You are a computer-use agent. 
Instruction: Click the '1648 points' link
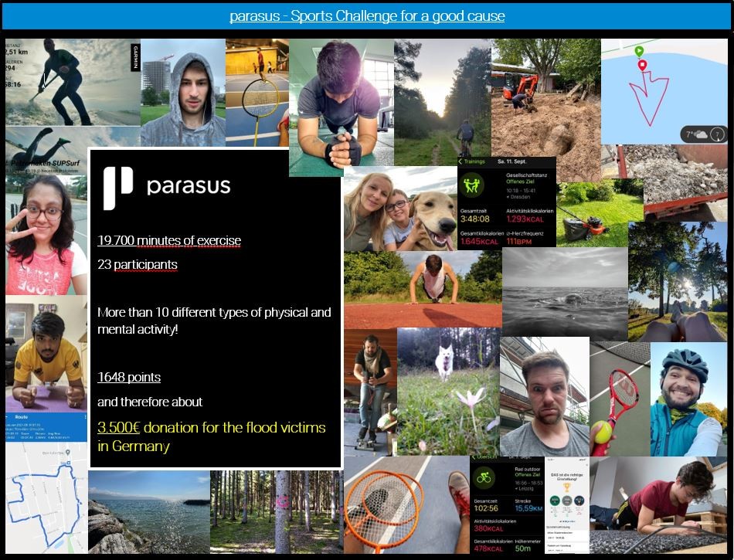(x=129, y=377)
